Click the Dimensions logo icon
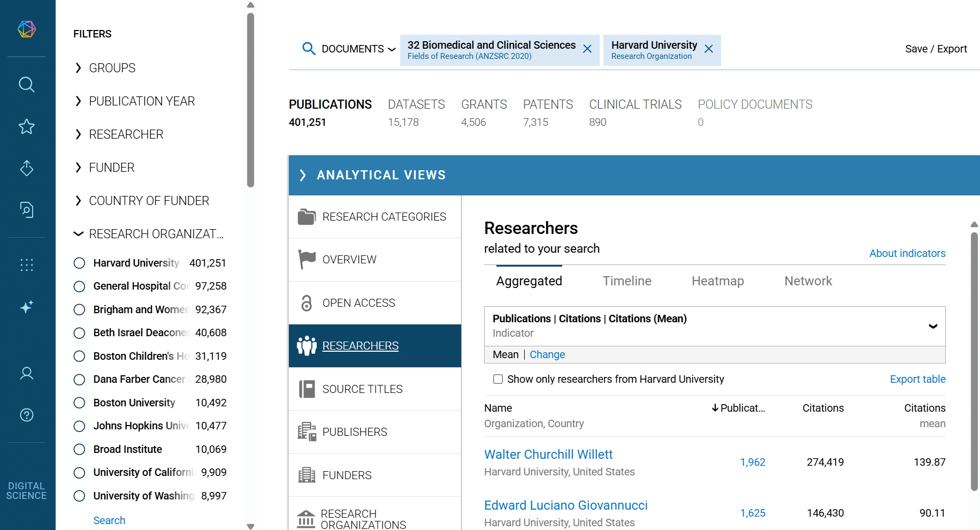 (x=27, y=29)
